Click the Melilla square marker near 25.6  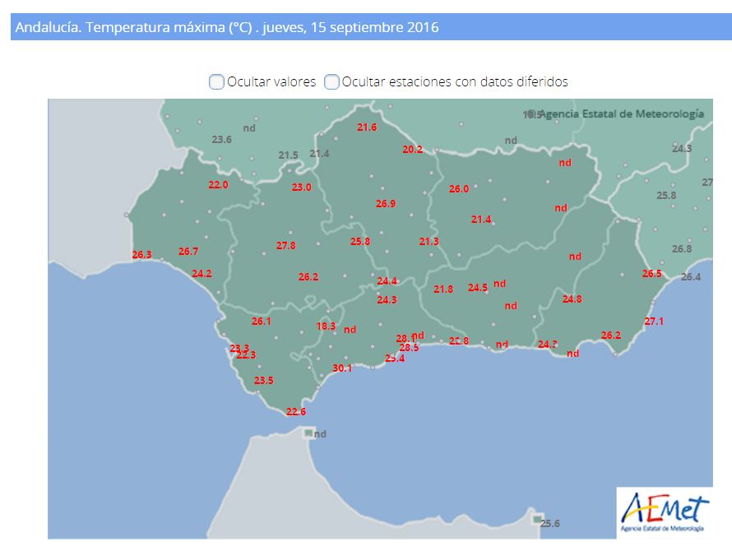[x=537, y=520]
